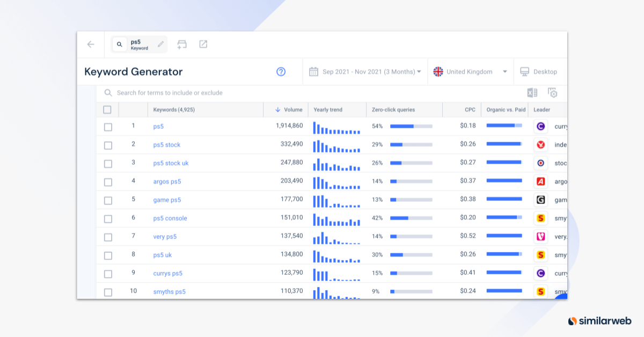Check the box next to argos ps5
This screenshot has height=337, width=644.
[x=107, y=181]
